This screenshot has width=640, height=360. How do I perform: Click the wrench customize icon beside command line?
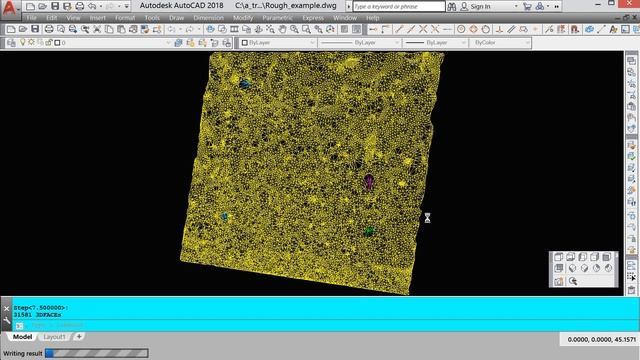pos(7,321)
